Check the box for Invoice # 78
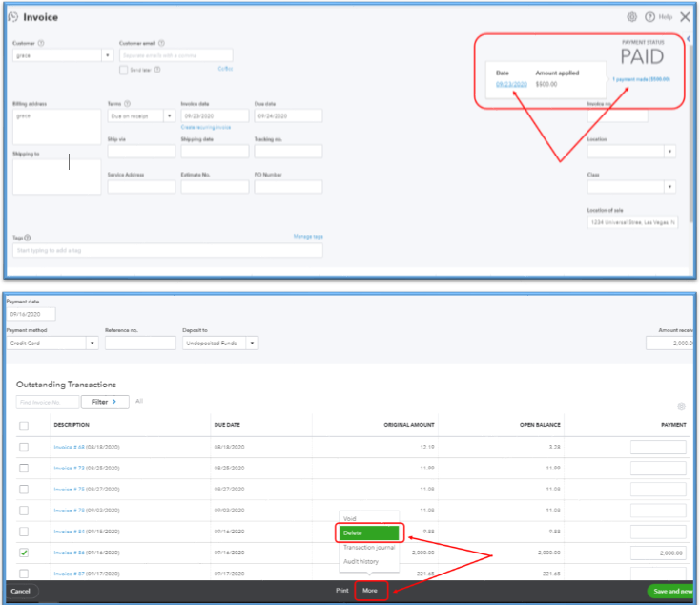The height and width of the screenshot is (605, 700). tap(24, 511)
